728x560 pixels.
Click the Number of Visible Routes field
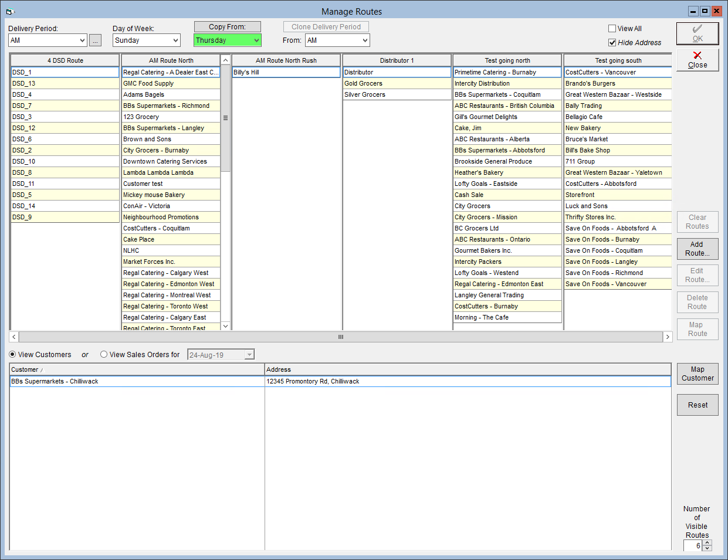[693, 546]
